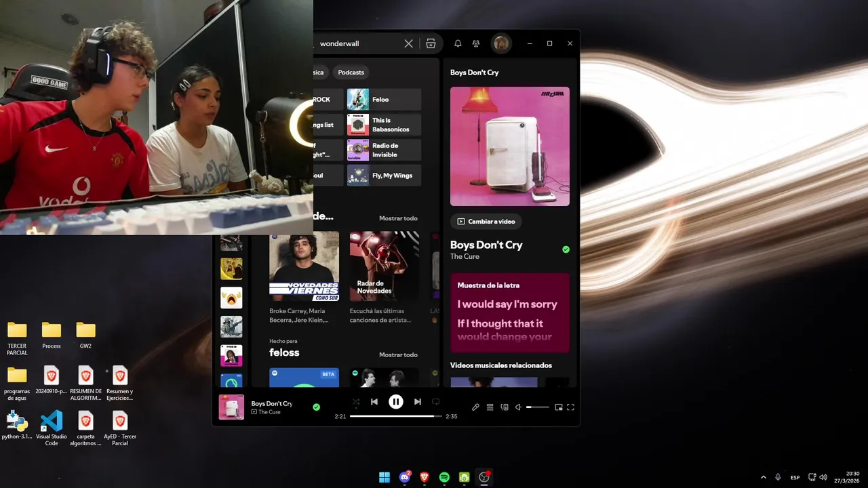Screen dimensions: 868x488
Task: Select python-3.1 installer icon
Action: [x=17, y=426]
